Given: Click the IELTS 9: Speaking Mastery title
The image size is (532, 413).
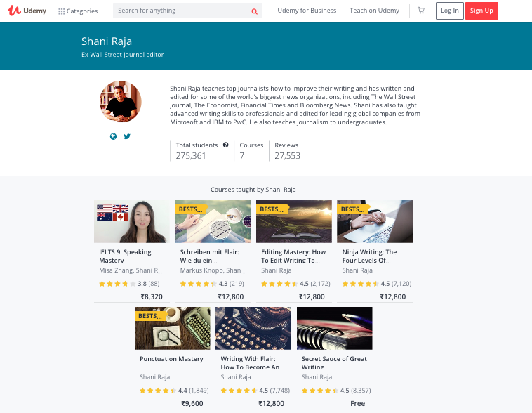Looking at the screenshot, I should (125, 256).
